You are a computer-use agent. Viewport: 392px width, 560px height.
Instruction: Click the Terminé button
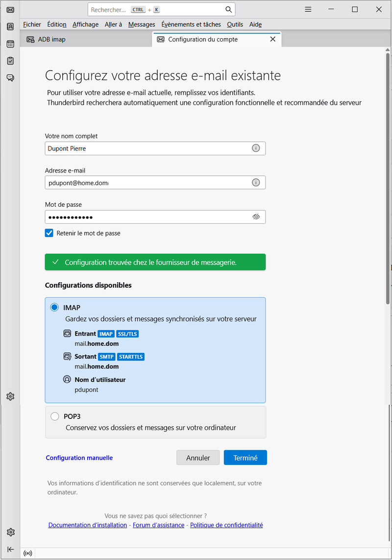click(245, 458)
